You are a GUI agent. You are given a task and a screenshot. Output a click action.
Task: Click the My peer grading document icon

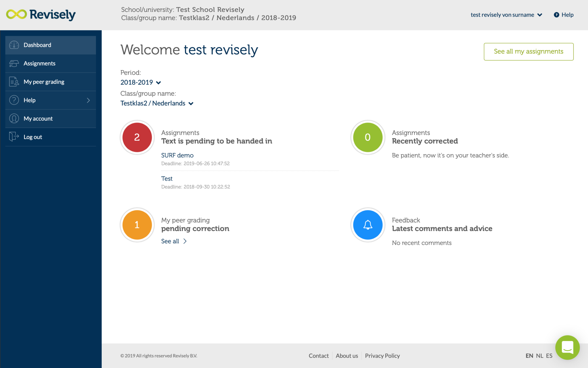[x=14, y=82]
